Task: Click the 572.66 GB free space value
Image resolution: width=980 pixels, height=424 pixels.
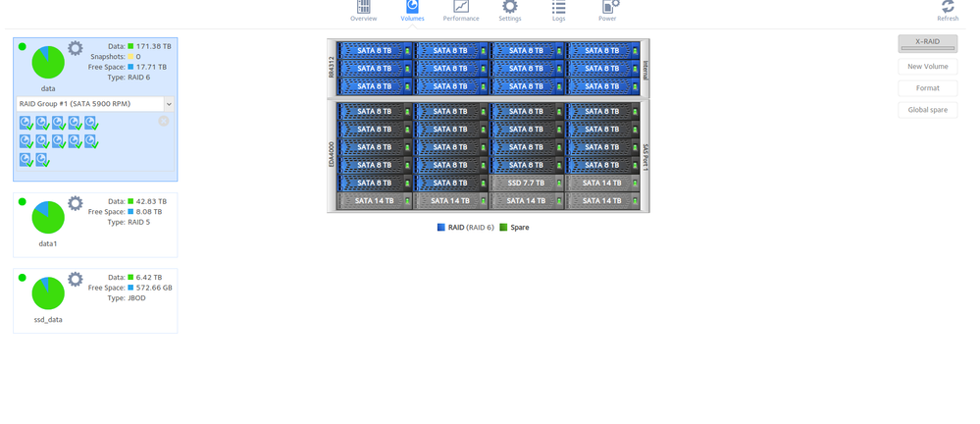Action: click(x=154, y=288)
